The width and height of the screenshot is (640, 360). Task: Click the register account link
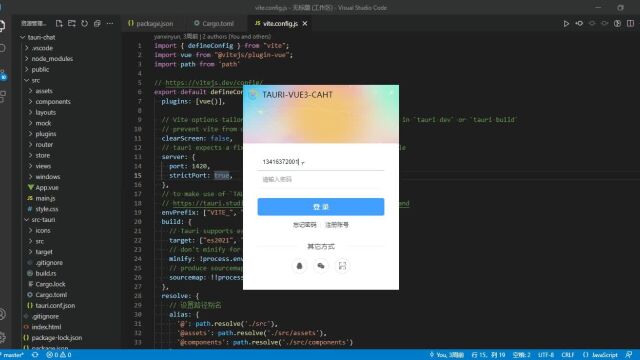click(x=337, y=225)
